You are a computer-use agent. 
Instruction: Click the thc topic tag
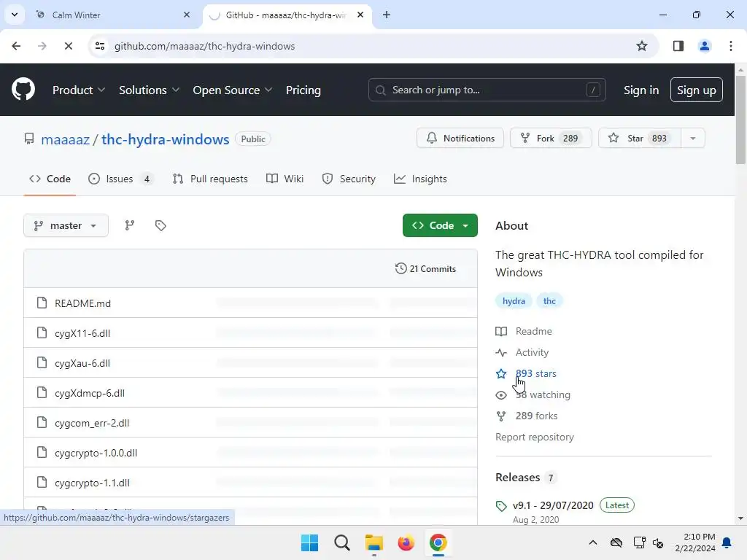click(549, 301)
